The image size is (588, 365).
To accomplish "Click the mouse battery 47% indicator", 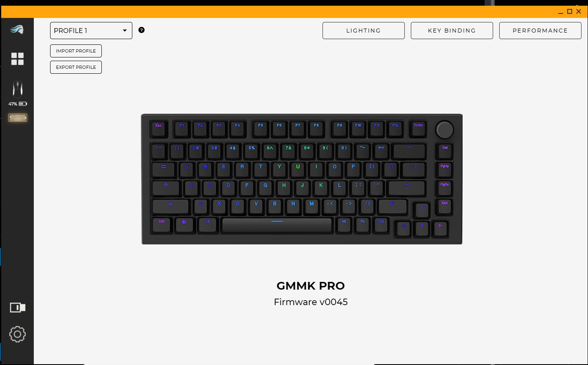I will coord(18,104).
